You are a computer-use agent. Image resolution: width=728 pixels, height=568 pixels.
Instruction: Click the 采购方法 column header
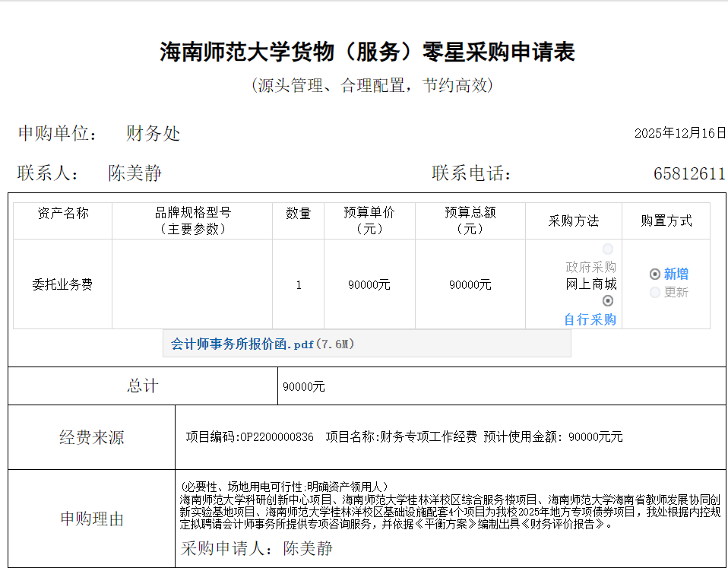tap(574, 221)
